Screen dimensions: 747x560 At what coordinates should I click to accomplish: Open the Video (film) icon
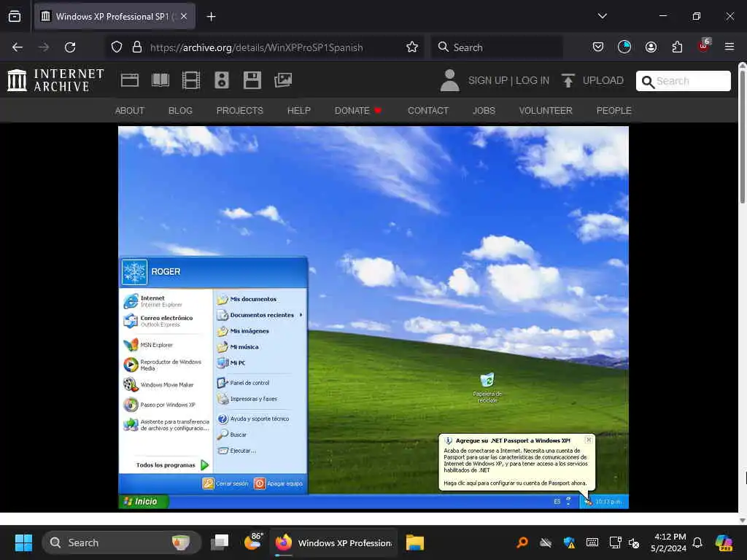(190, 80)
